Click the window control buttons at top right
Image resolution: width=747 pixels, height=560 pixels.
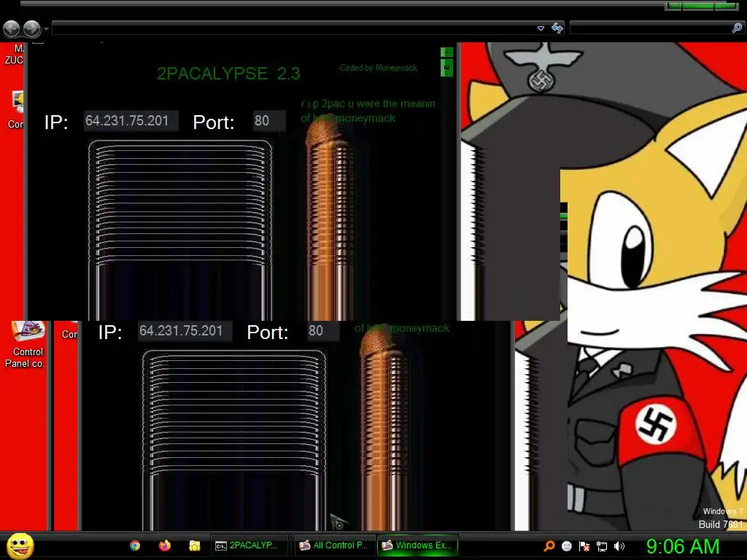701,6
